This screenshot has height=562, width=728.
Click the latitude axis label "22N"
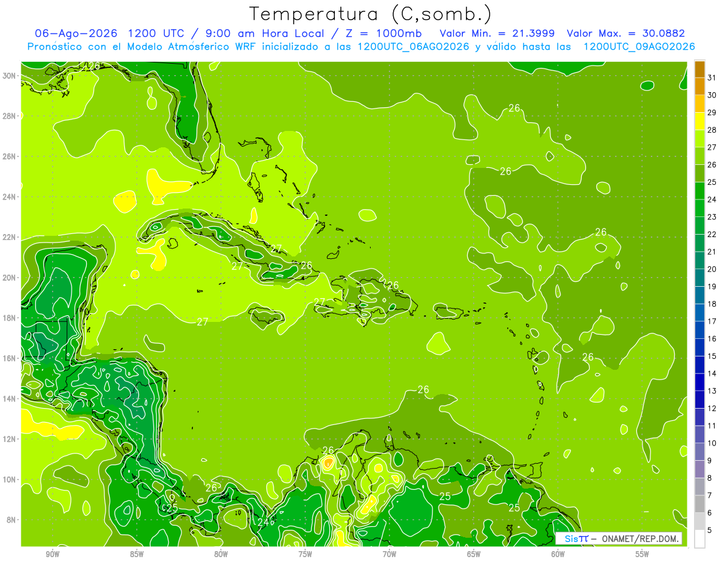(x=10, y=237)
